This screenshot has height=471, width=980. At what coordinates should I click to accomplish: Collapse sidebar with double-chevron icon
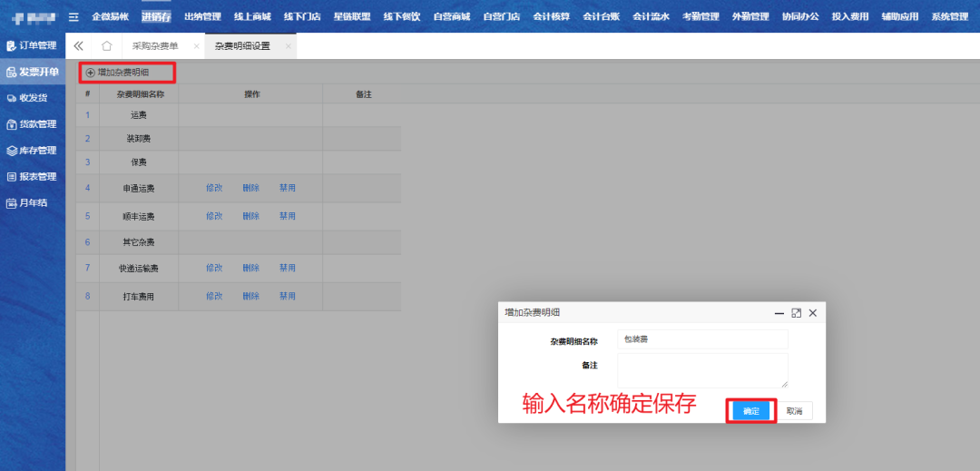[79, 45]
